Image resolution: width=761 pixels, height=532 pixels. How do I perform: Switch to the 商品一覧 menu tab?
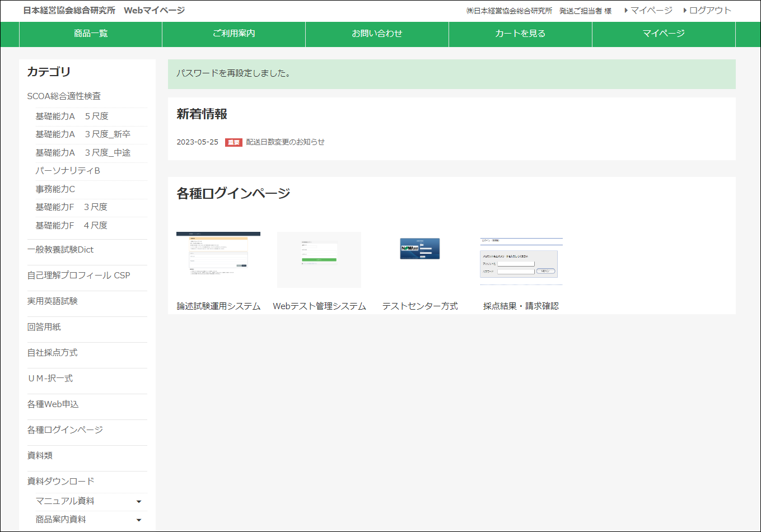click(90, 34)
